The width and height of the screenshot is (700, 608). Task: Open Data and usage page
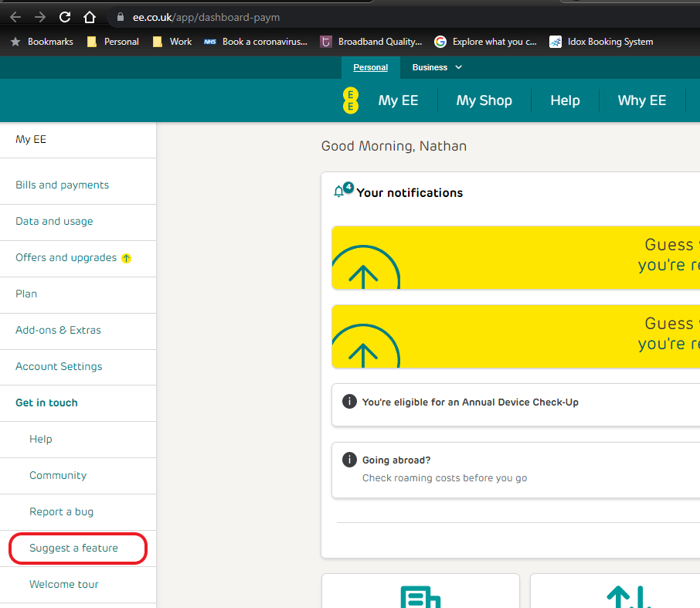pyautogui.click(x=54, y=221)
